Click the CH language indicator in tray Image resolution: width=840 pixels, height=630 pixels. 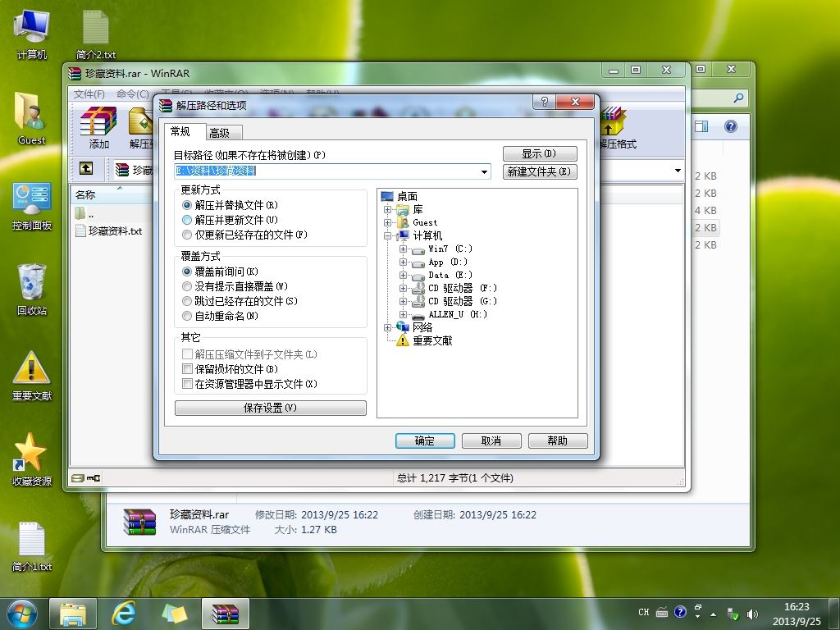coord(643,612)
